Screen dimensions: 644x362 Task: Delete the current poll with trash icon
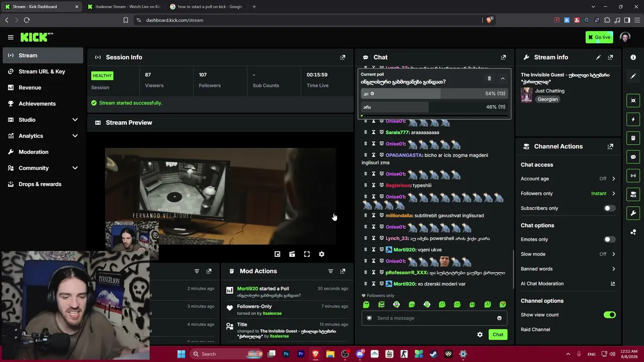[489, 78]
